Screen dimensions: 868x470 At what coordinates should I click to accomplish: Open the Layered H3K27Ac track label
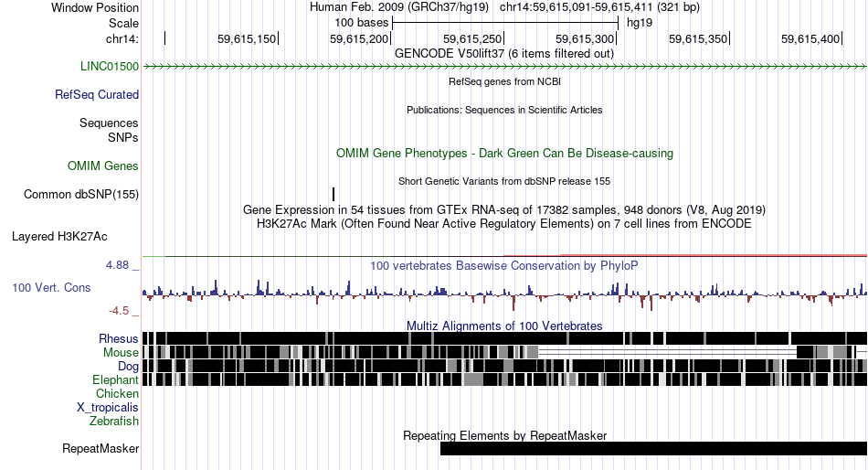tap(59, 237)
